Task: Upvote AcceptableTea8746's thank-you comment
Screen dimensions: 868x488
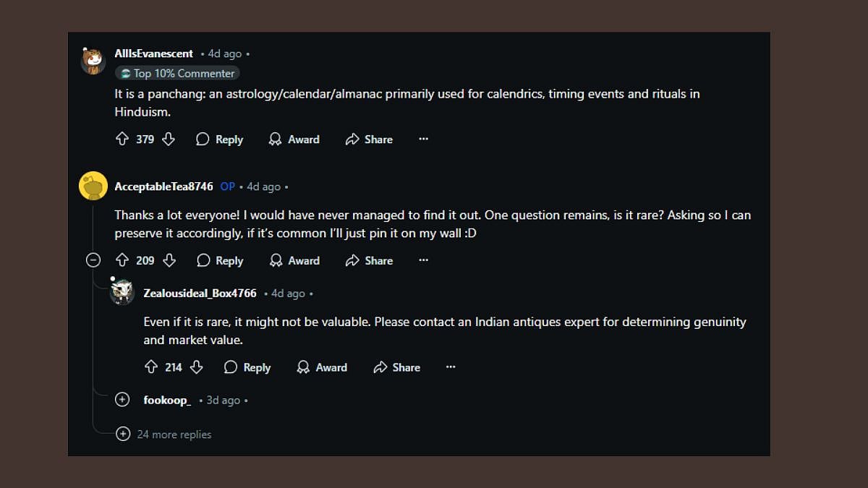Action: coord(122,260)
